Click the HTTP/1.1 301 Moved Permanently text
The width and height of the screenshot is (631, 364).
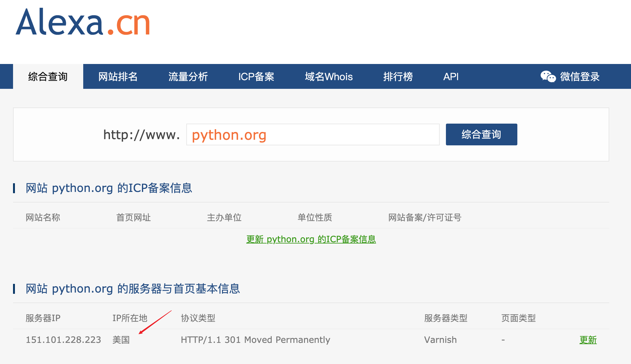(x=255, y=340)
